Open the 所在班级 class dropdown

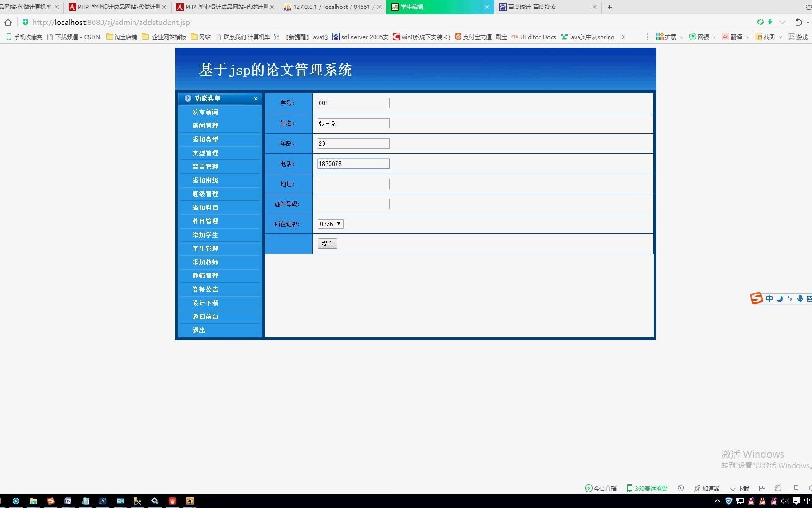[x=330, y=224]
